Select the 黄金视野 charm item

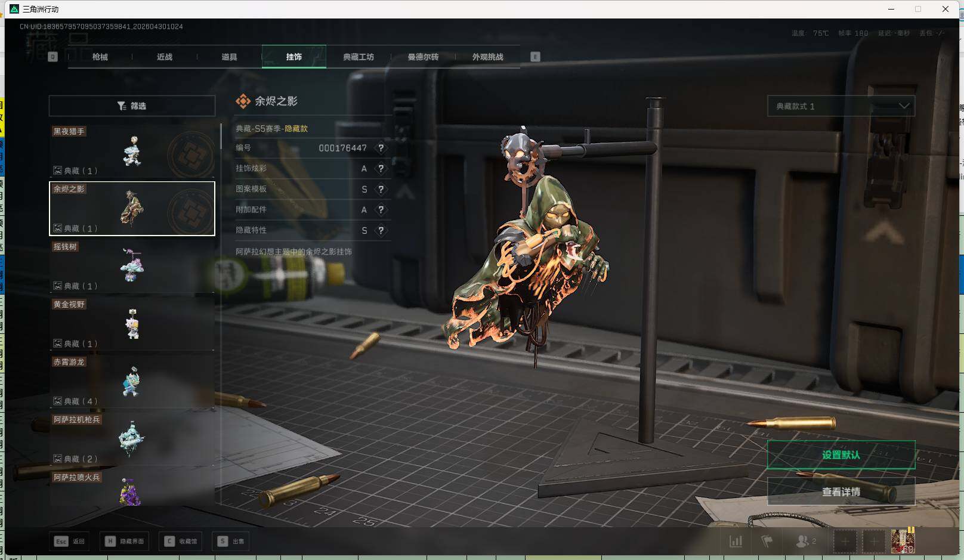pyautogui.click(x=132, y=324)
